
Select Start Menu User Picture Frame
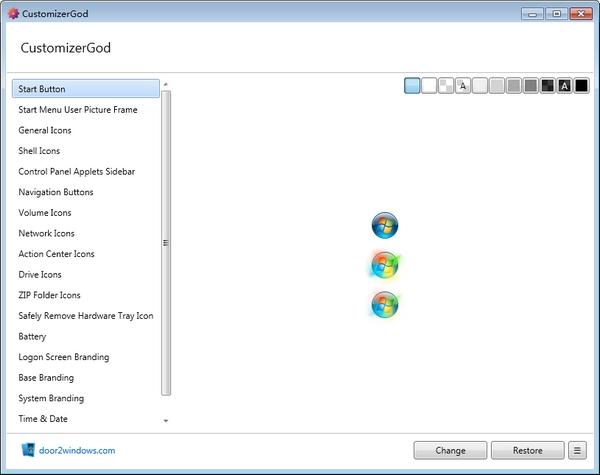(x=86, y=109)
